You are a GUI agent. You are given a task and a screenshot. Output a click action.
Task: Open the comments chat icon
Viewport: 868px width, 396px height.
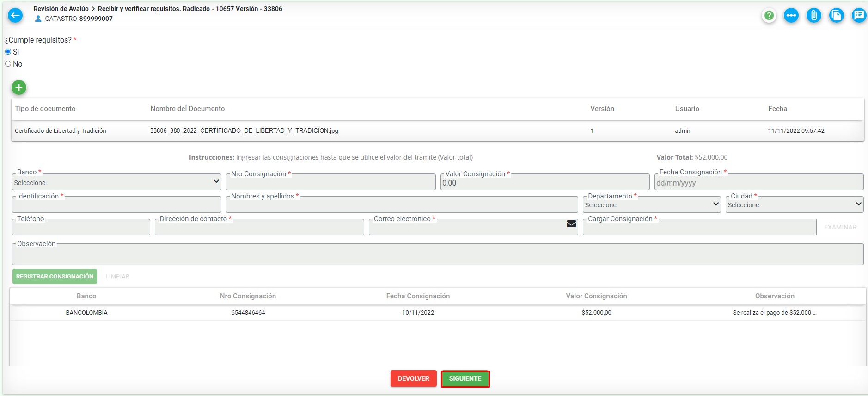click(859, 15)
